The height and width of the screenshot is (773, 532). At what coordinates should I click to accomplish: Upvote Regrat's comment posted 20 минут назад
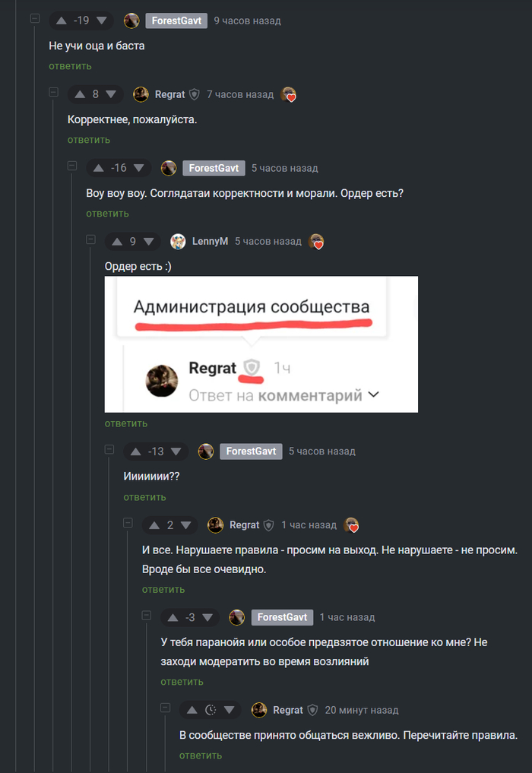pos(192,710)
